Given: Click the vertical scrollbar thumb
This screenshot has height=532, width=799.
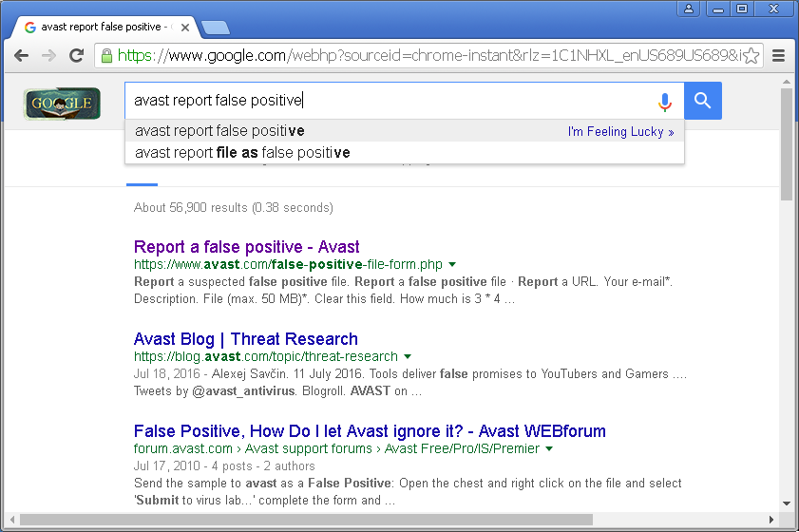Looking at the screenshot, I should [787, 144].
